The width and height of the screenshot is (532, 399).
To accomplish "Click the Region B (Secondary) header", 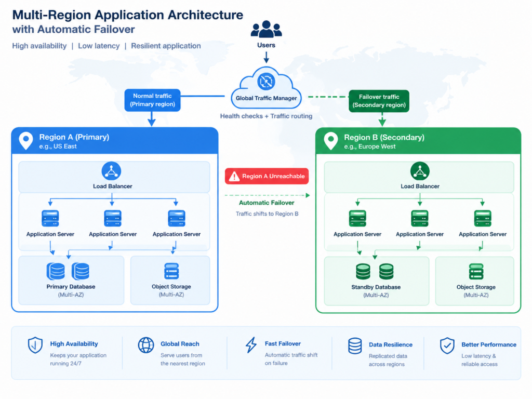I will [418, 141].
